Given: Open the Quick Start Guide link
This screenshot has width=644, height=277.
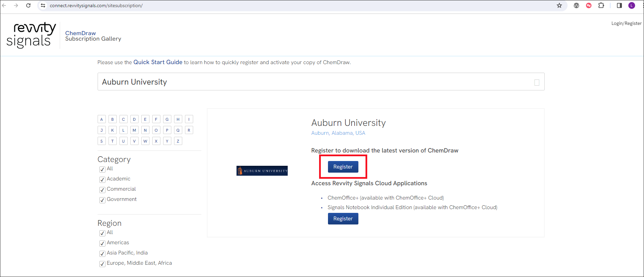Looking at the screenshot, I should pos(158,62).
